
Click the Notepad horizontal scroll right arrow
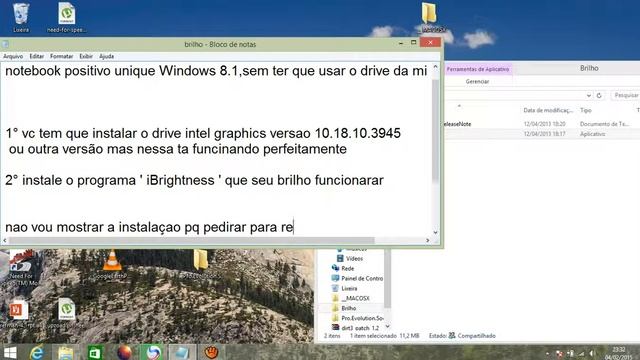coord(427,240)
